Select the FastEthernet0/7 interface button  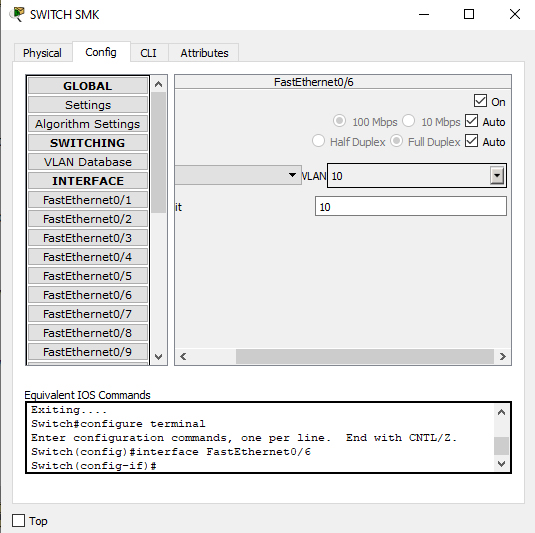[88, 314]
